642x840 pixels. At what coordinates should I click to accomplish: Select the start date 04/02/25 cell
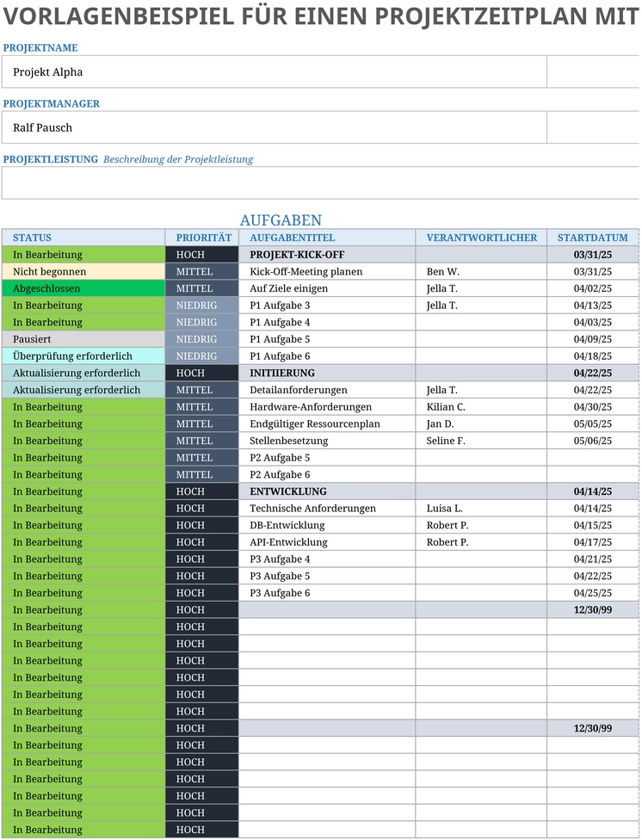pyautogui.click(x=593, y=288)
